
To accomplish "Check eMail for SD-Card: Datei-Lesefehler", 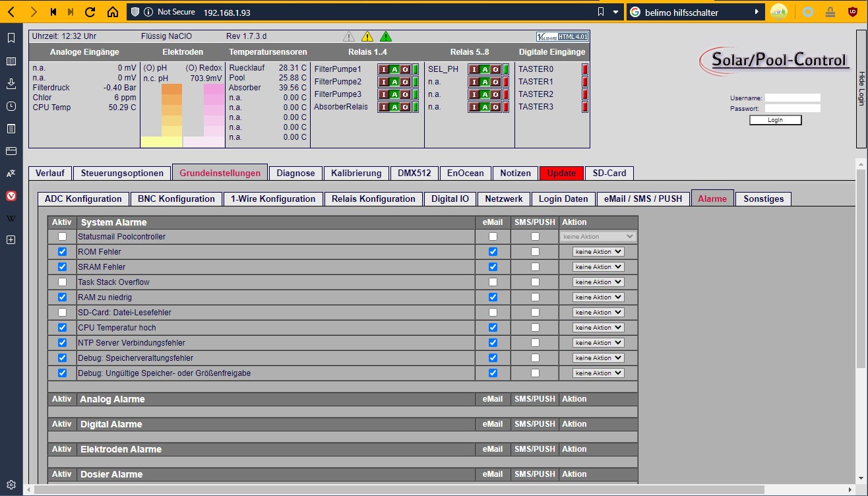I will 493,312.
